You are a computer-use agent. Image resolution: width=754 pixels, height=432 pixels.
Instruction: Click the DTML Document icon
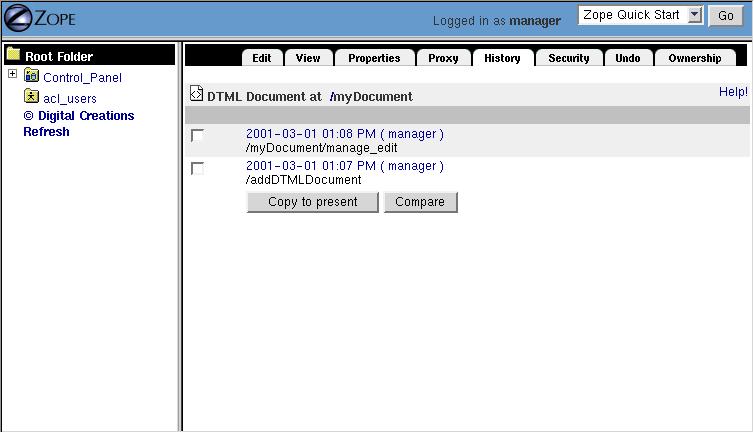(x=196, y=95)
